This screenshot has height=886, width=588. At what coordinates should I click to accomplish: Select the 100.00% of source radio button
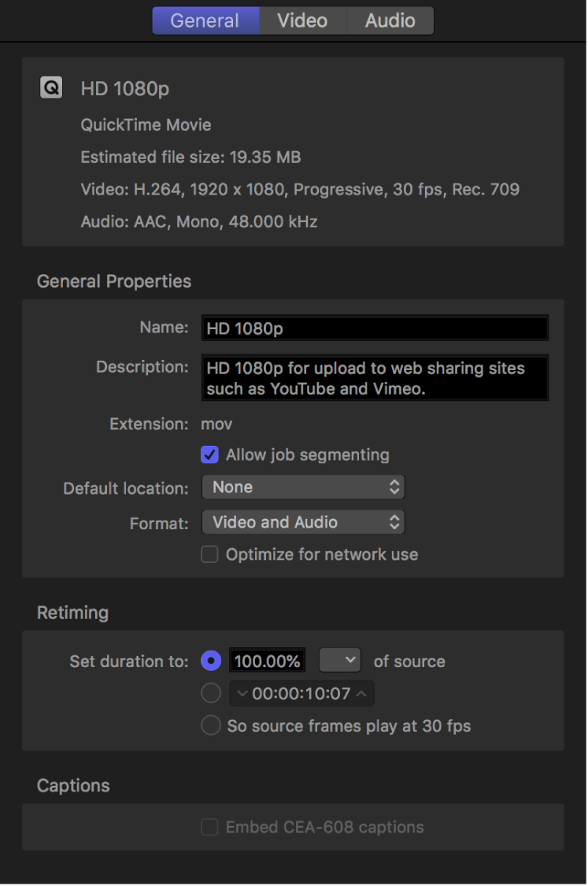[x=210, y=661]
